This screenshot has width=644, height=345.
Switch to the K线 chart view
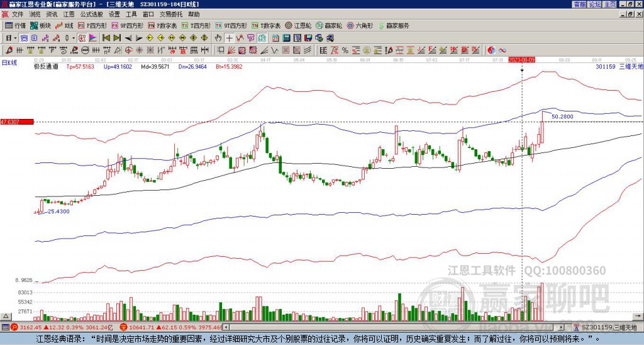tap(64, 25)
